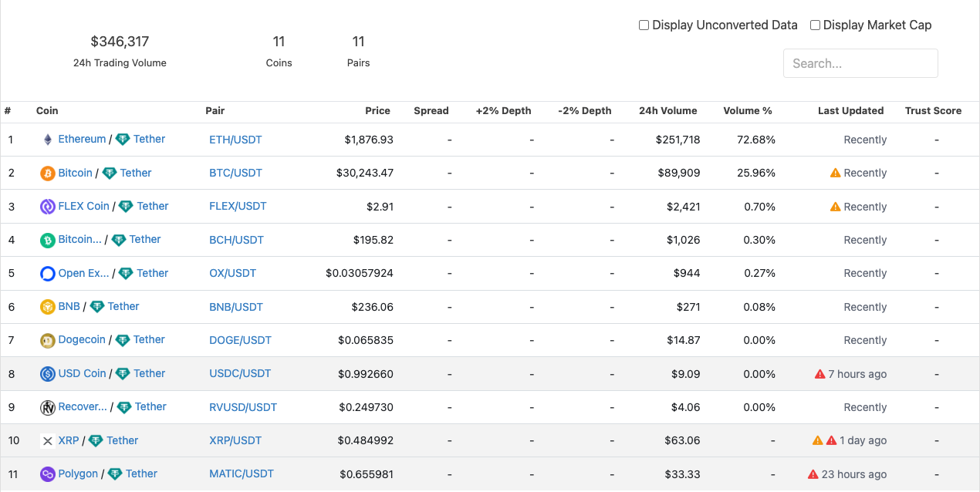
Task: Focus the Search input field
Action: click(860, 63)
